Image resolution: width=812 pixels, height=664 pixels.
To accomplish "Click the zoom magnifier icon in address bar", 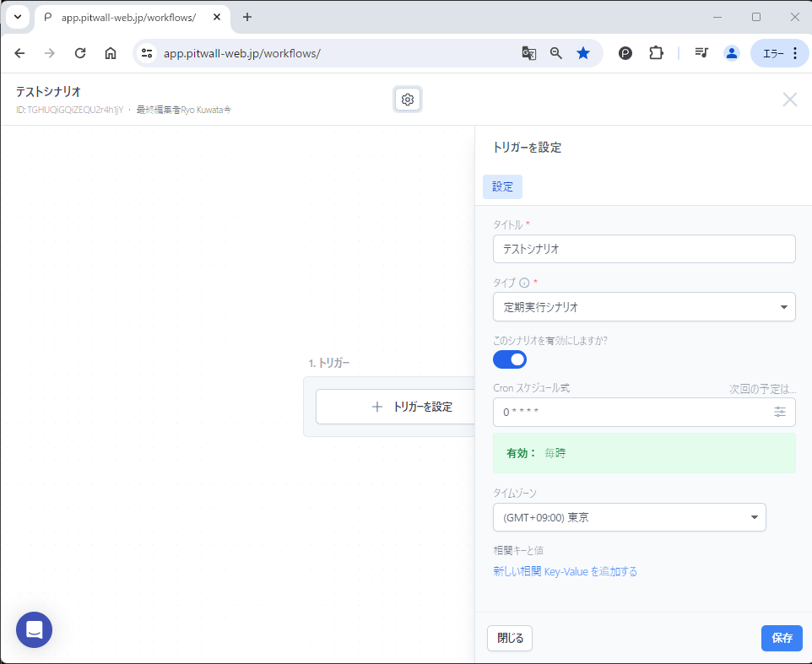I will (x=556, y=53).
